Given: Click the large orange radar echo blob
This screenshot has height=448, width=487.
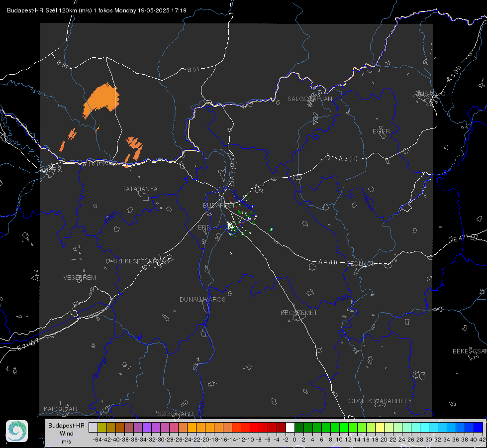Looking at the screenshot, I should [101, 99].
